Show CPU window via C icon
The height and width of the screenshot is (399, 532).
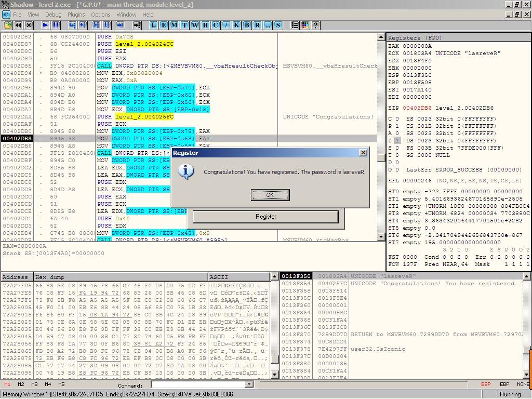pos(216,25)
